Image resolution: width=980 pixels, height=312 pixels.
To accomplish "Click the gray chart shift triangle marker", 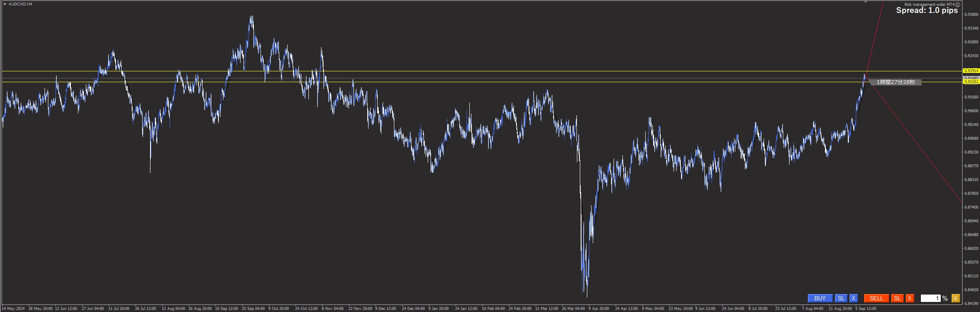I will pos(866,2).
